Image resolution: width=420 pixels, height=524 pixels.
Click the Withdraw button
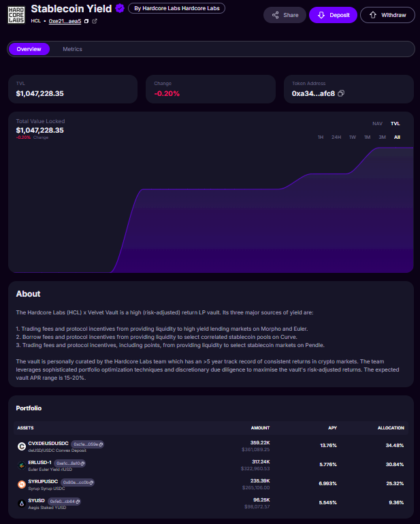click(x=387, y=15)
